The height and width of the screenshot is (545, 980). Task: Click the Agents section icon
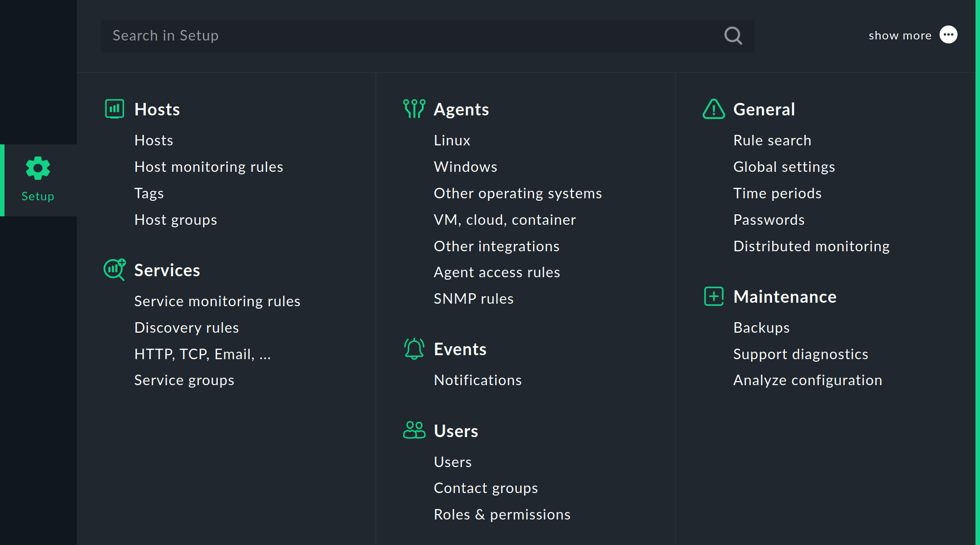click(x=414, y=109)
